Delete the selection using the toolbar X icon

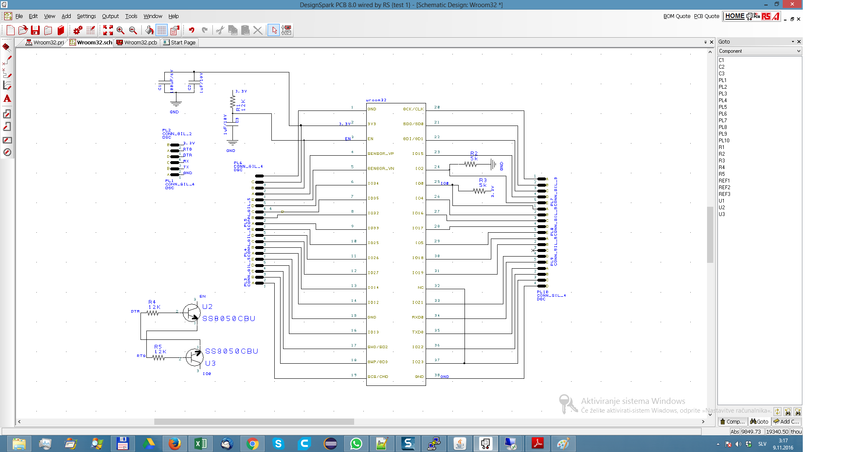(x=258, y=30)
